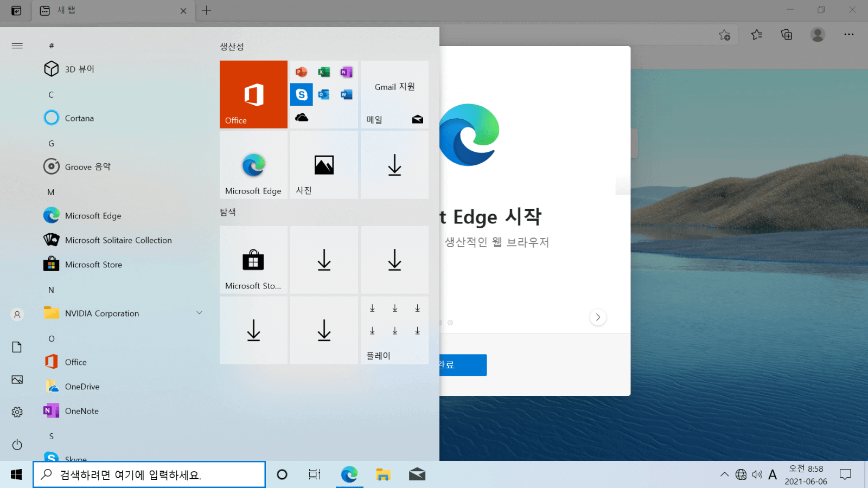Click the Microsoft Sto... tile
The width and height of the screenshot is (868, 488).
(253, 260)
